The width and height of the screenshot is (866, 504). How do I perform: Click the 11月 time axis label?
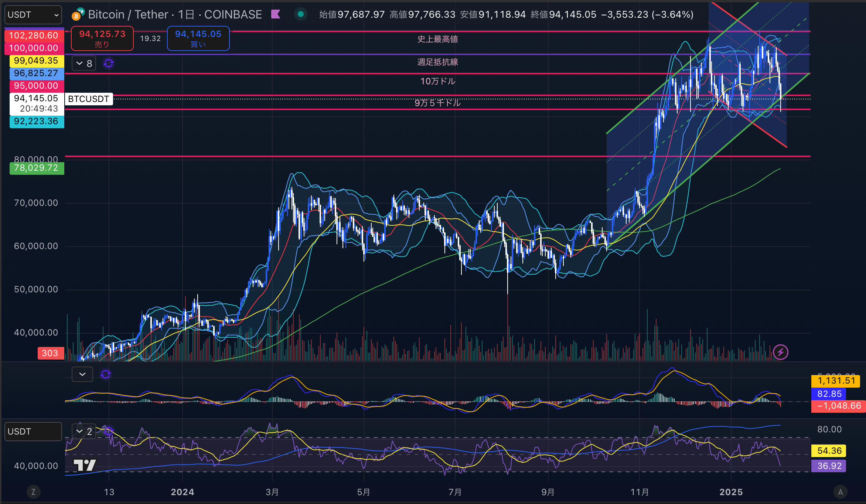(x=640, y=492)
